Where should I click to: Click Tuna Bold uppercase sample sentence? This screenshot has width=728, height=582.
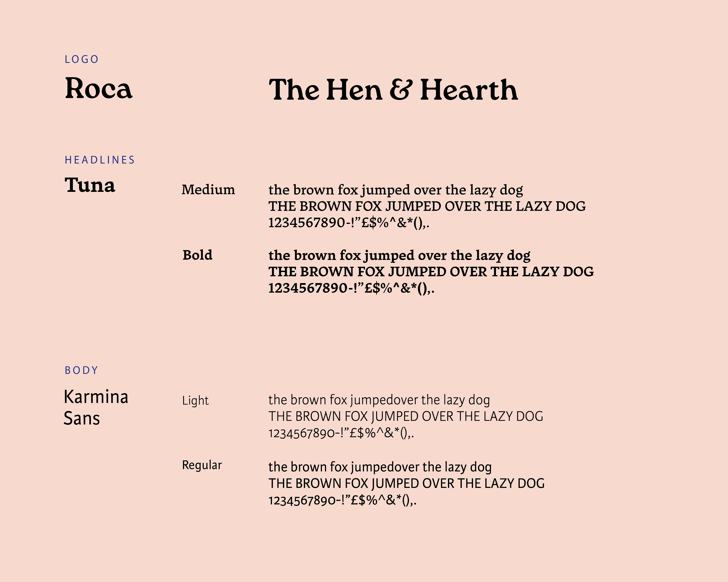pyautogui.click(x=431, y=272)
